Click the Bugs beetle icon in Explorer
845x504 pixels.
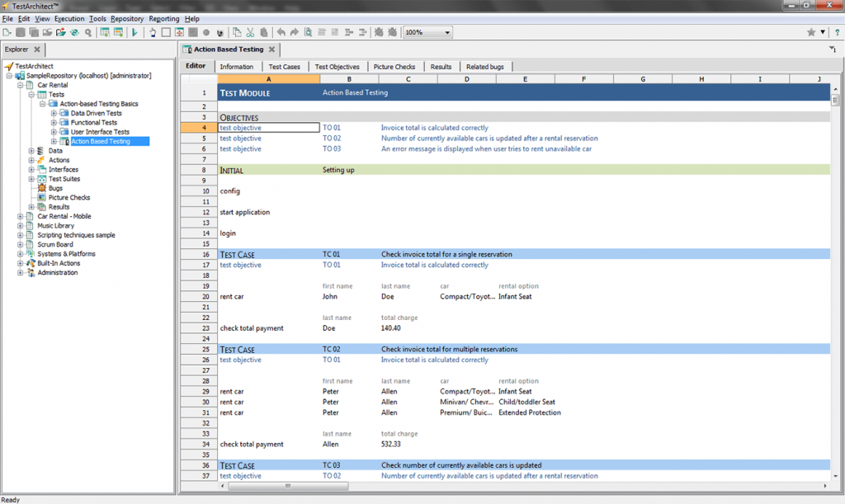pyautogui.click(x=41, y=188)
